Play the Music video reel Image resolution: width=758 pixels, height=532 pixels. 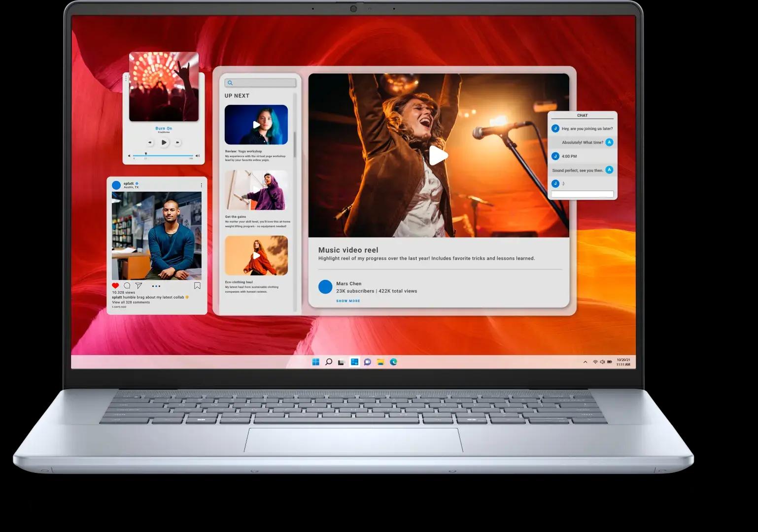click(x=438, y=156)
